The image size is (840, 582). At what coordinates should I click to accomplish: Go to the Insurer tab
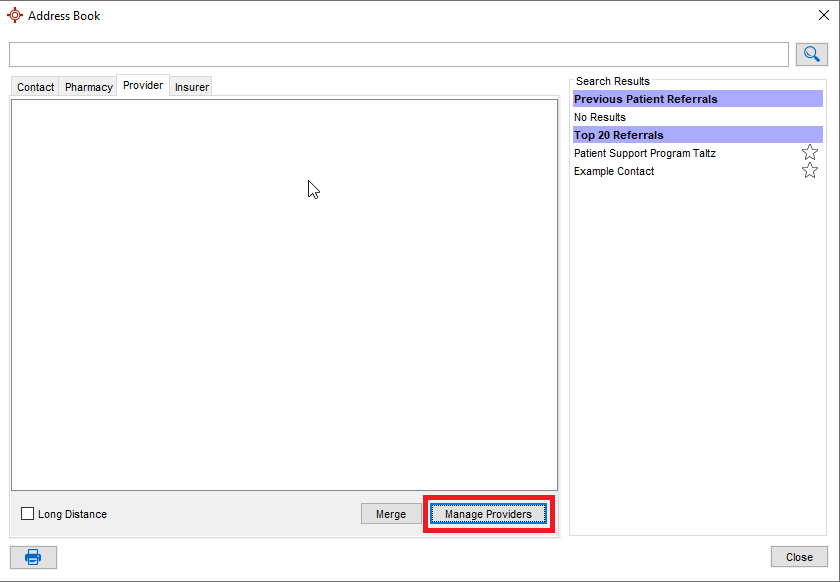pyautogui.click(x=192, y=87)
